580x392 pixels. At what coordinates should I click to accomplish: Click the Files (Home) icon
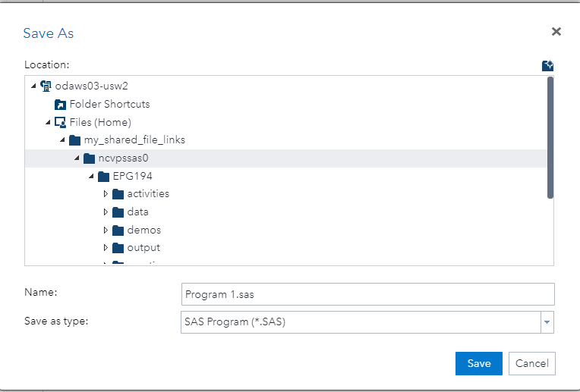coord(60,122)
